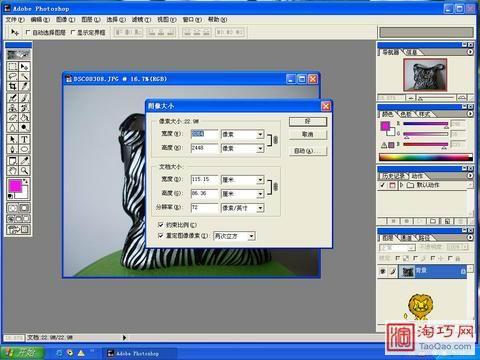Select the Lasso tool
This screenshot has height=360, width=480.
(x=13, y=76)
